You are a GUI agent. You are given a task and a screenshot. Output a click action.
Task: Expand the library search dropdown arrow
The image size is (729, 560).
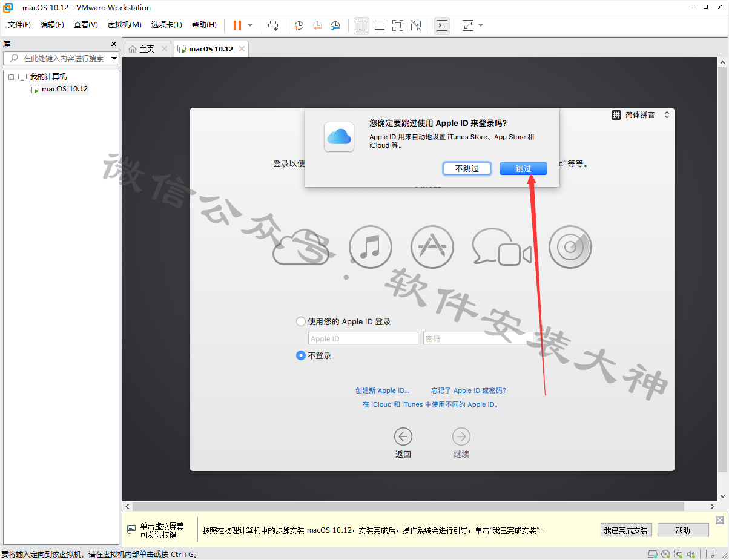(x=114, y=58)
